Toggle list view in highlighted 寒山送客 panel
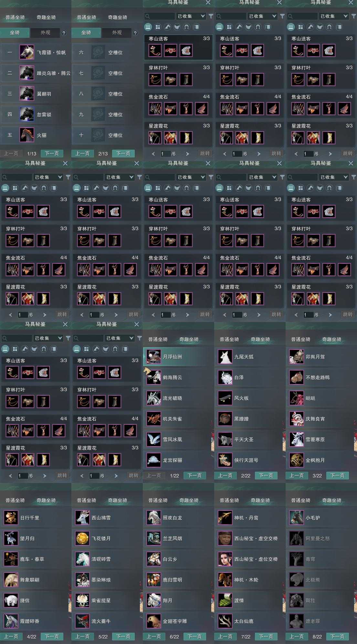Screen dimensions: 357x644 148,27
